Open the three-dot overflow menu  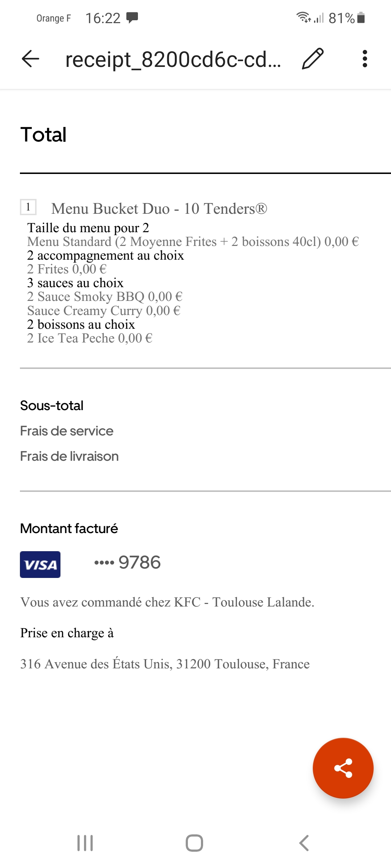(x=365, y=59)
